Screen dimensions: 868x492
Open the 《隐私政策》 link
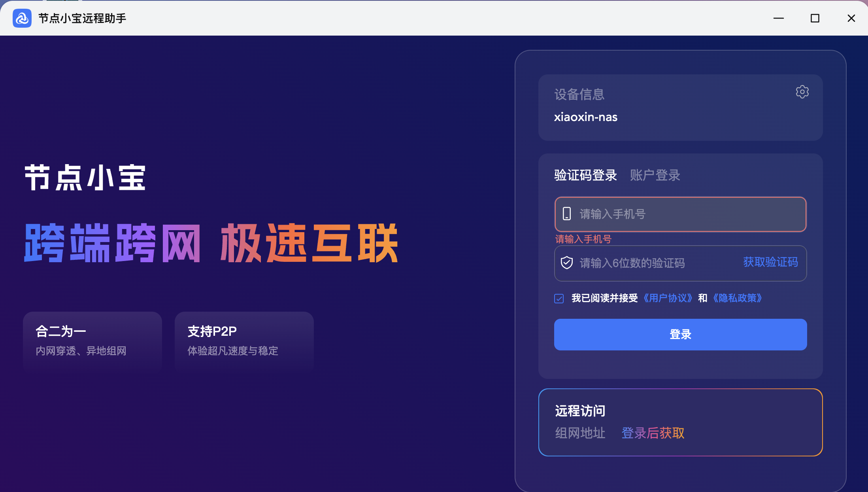coord(737,298)
